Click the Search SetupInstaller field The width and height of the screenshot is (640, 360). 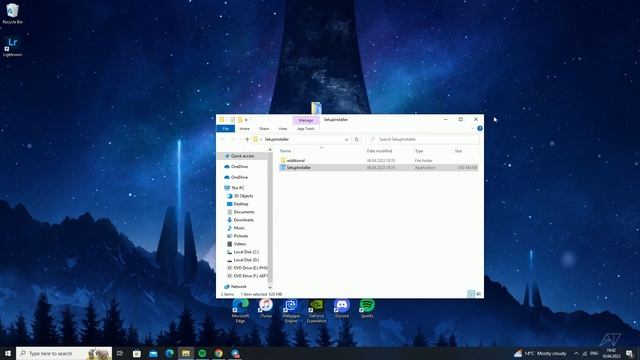[x=422, y=140]
